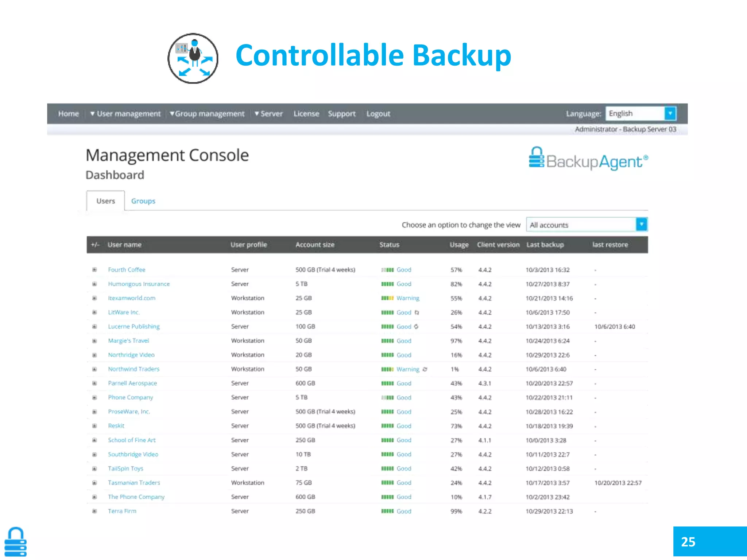Click the refresh icon in Lucerne Publishing row
The width and height of the screenshot is (747, 560).
[x=416, y=327]
